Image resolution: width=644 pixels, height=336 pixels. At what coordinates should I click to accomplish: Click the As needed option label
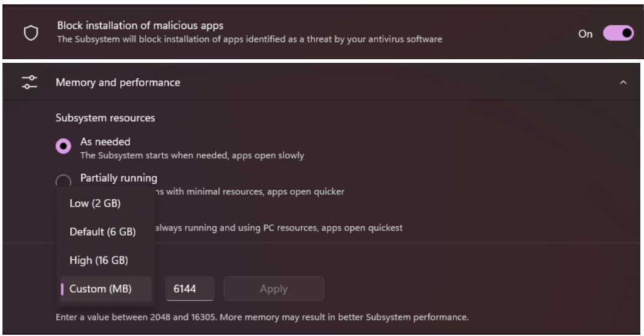(105, 142)
